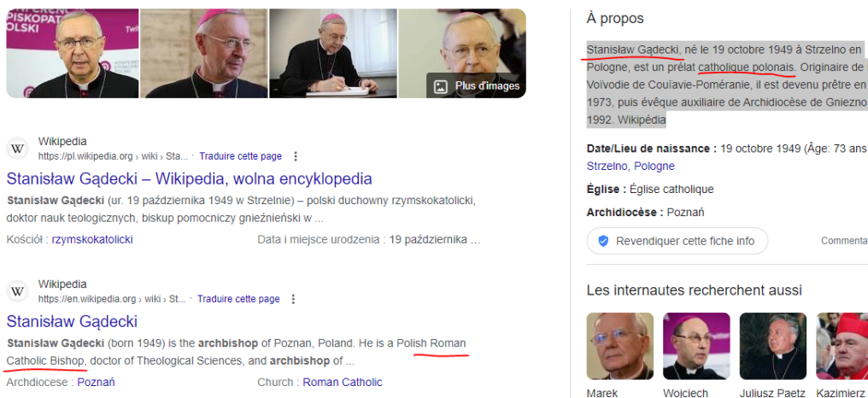Follow the 'rzymskokatolicki' Kościół link
This screenshot has height=398, width=868.
92,240
